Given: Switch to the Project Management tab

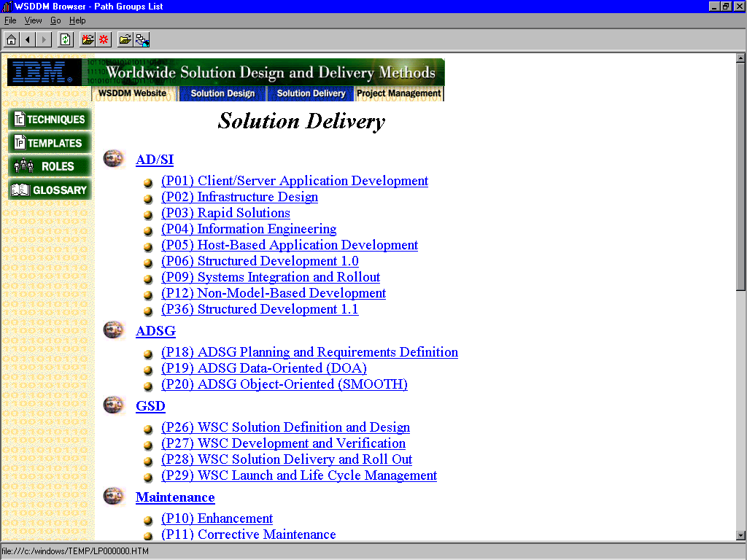Looking at the screenshot, I should pyautogui.click(x=398, y=93).
